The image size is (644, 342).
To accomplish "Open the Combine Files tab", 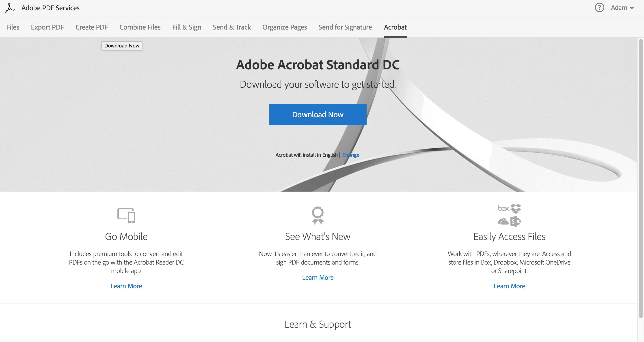I will [140, 27].
